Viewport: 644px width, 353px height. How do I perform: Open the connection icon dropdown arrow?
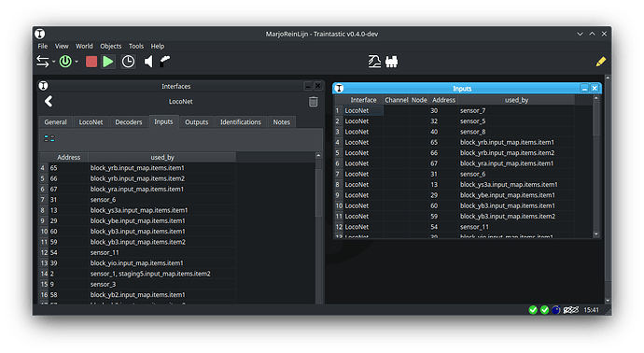click(x=54, y=62)
